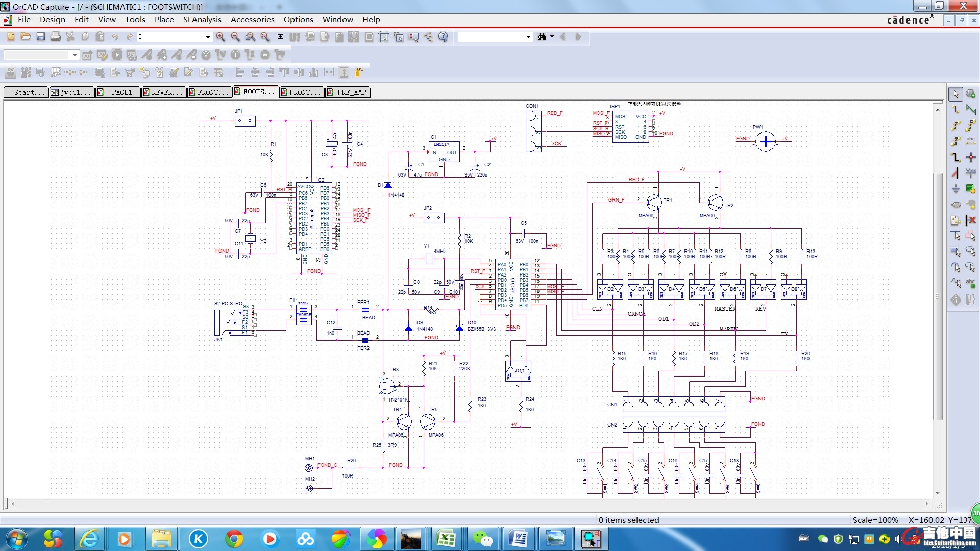Open the binoculars find options arrow
This screenshot has width=980, height=551.
(x=552, y=37)
